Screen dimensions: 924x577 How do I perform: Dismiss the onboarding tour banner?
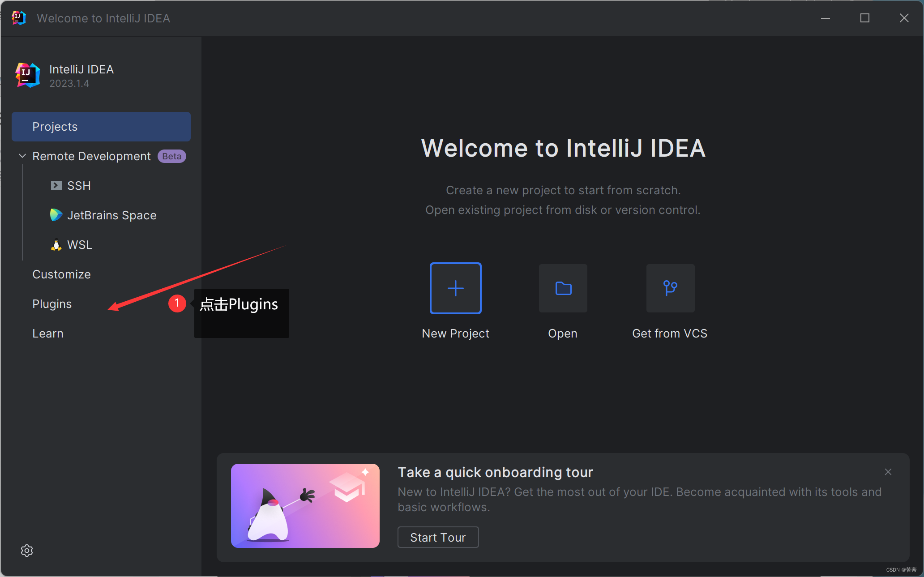point(888,472)
